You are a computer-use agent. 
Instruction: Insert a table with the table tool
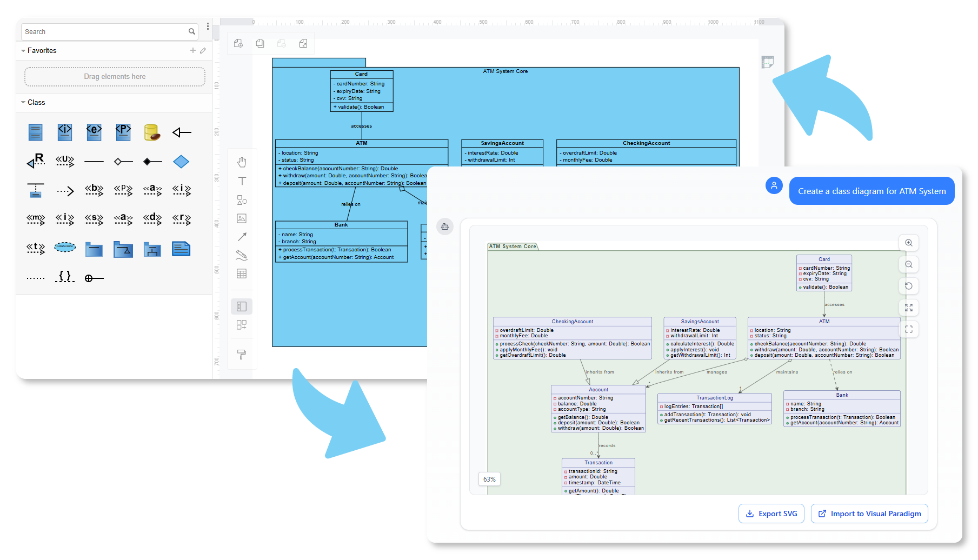pos(242,274)
